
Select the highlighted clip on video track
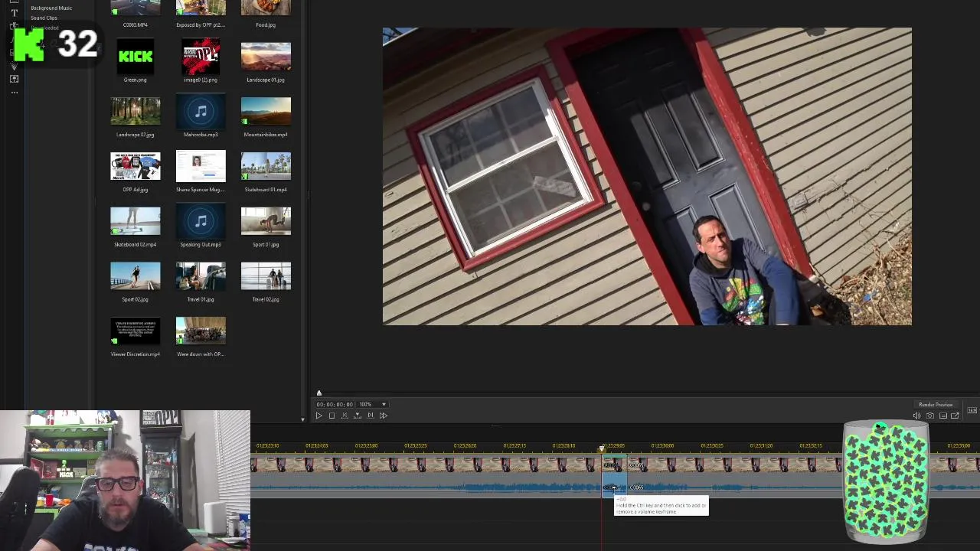click(615, 465)
